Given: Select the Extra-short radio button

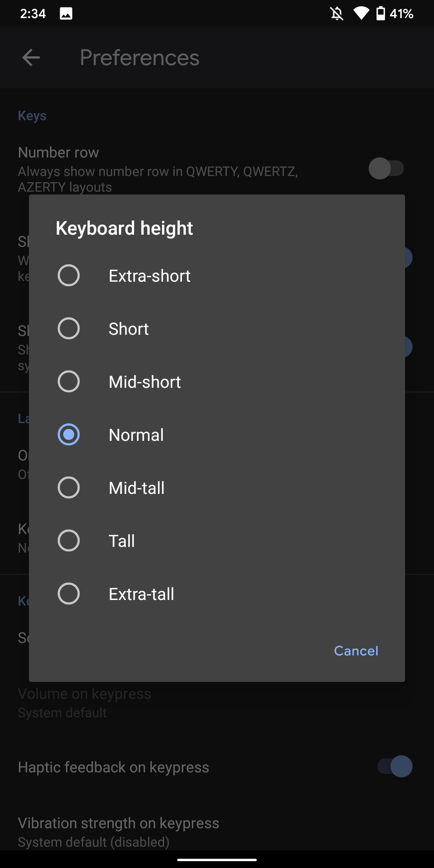Looking at the screenshot, I should [x=69, y=276].
